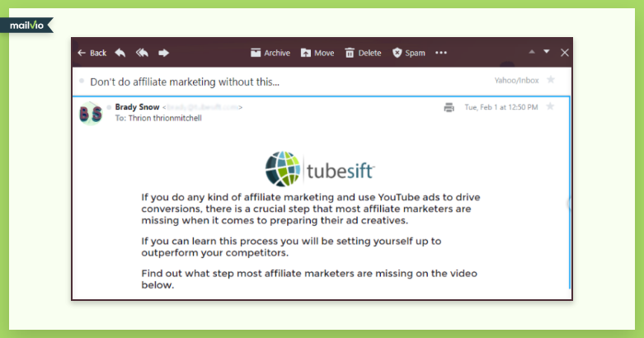Click paragraph starting "Find out what step"
Screen dimensions: 644x338
pyautogui.click(x=309, y=279)
